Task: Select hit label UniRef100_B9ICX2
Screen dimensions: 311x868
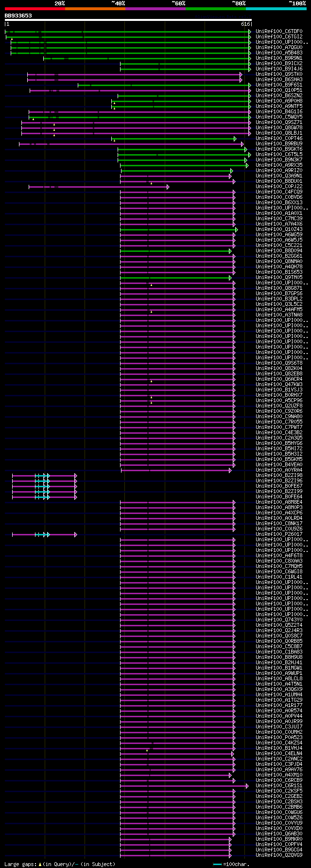Action: pos(279,64)
